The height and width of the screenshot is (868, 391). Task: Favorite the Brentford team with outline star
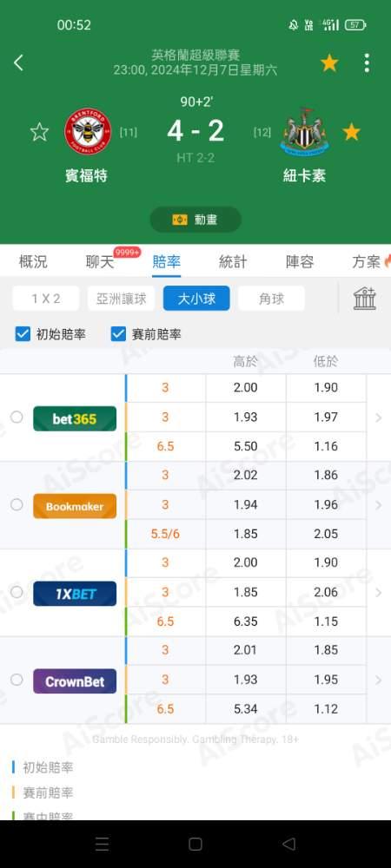[x=39, y=132]
